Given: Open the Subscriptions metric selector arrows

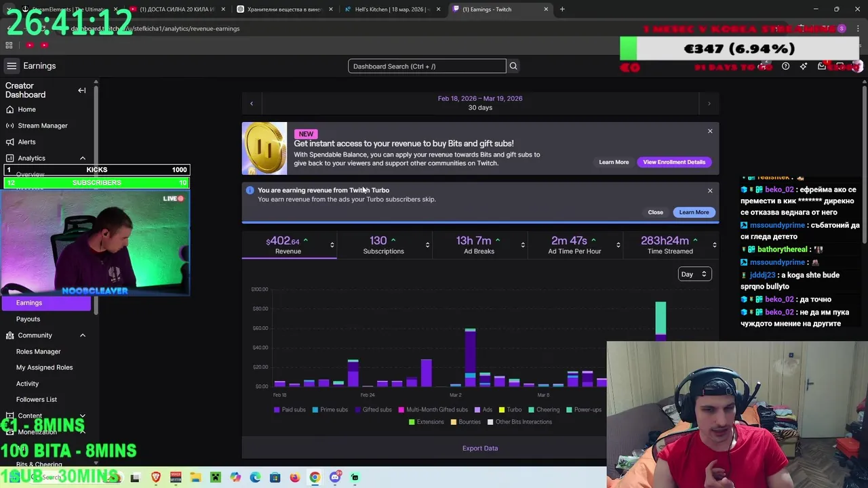Looking at the screenshot, I should (427, 245).
